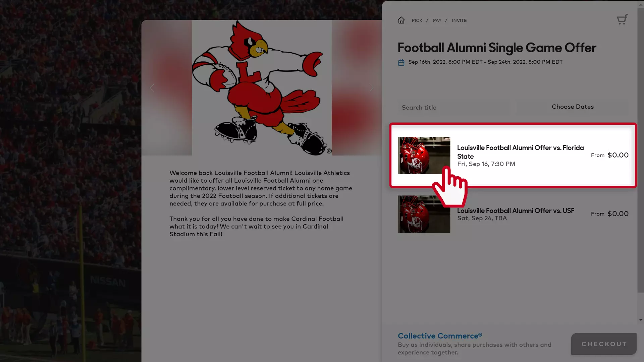This screenshot has height=362, width=644.
Task: Click the CHECKOUT button
Action: [x=604, y=344]
